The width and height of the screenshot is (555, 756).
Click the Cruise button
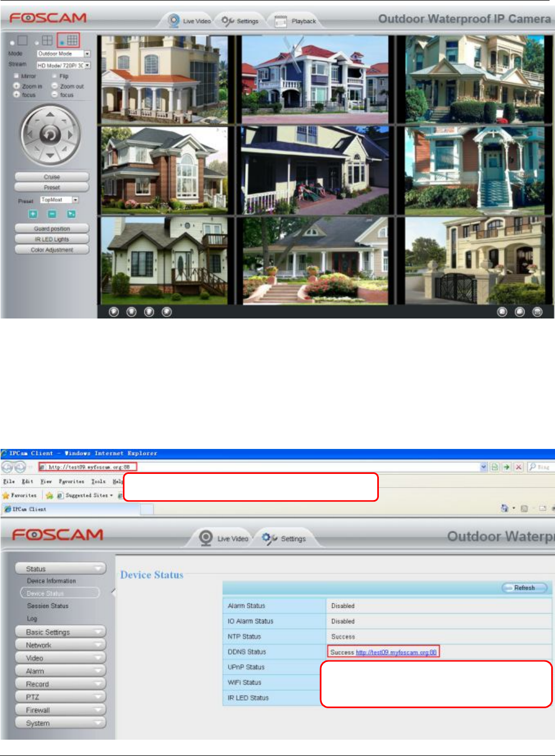tap(52, 177)
